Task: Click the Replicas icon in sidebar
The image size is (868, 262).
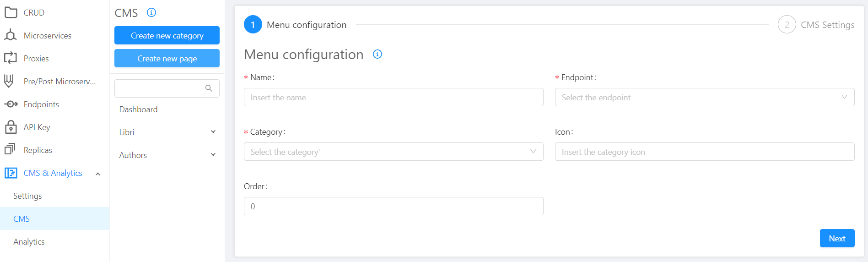Action: click(10, 150)
